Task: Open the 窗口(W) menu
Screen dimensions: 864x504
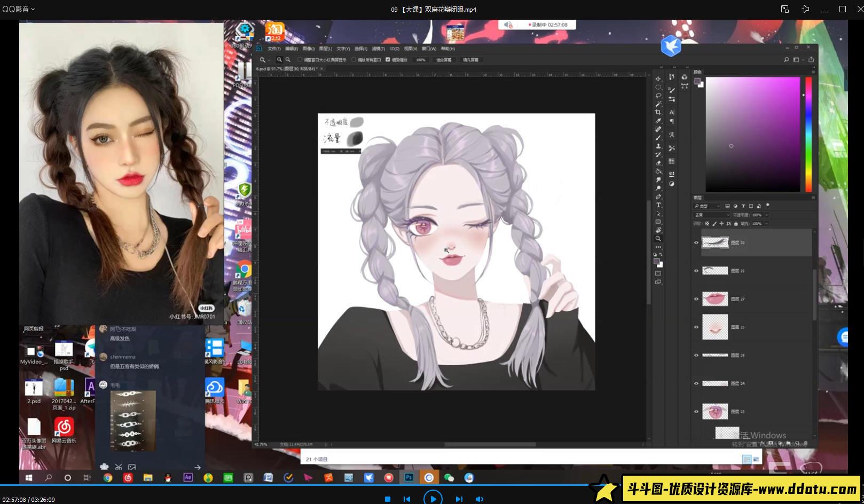Action: 429,49
